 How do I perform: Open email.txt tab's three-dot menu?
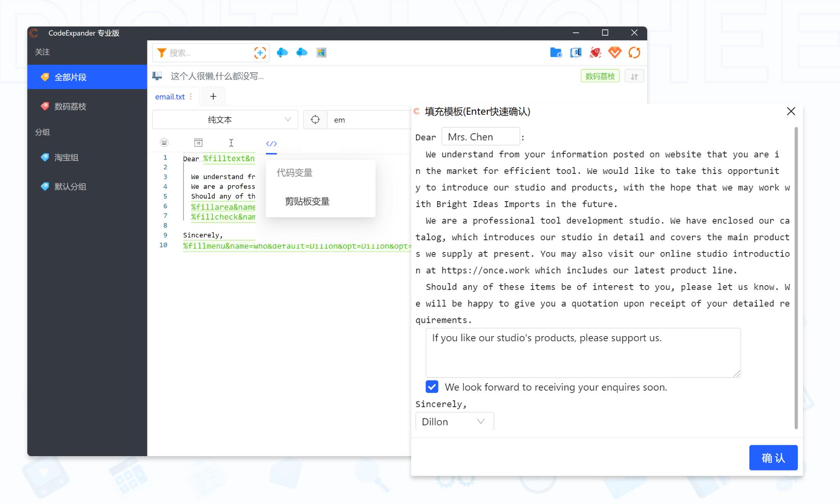[191, 97]
